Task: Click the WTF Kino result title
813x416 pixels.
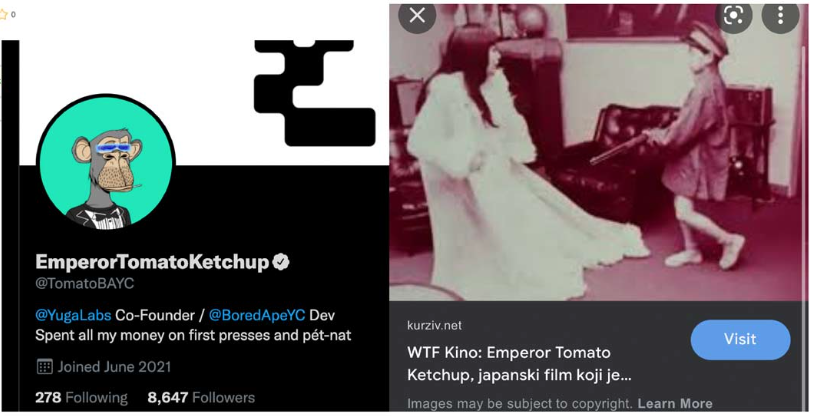Action: tap(520, 363)
